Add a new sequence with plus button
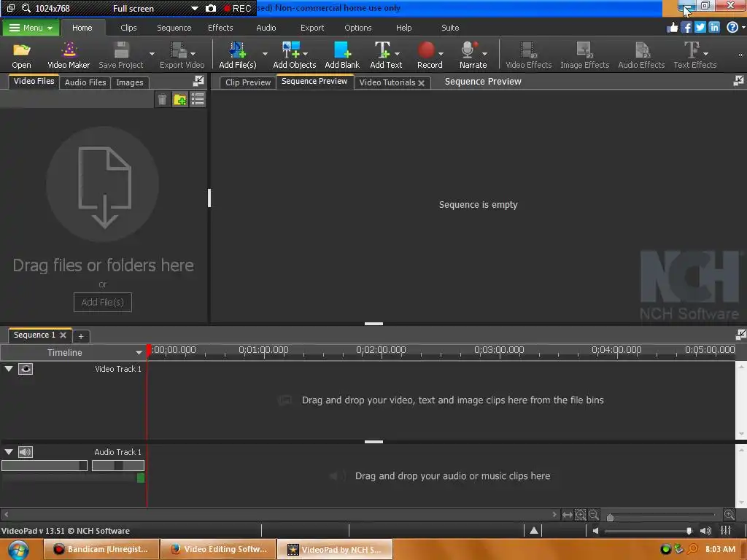 pos(81,336)
